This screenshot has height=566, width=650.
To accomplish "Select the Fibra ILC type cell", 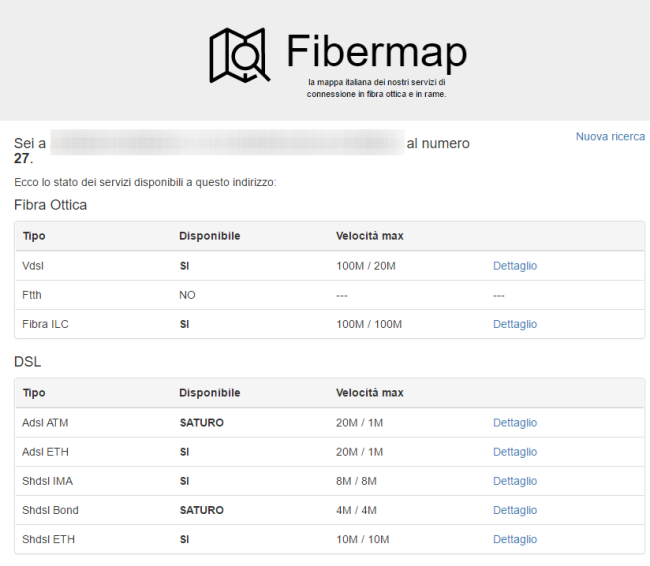I will click(x=45, y=324).
